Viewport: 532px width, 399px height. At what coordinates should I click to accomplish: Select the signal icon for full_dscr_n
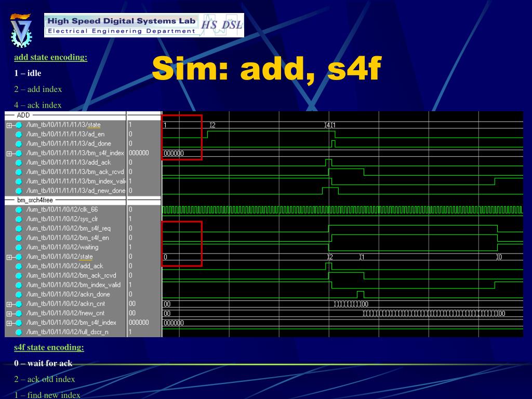(x=19, y=332)
